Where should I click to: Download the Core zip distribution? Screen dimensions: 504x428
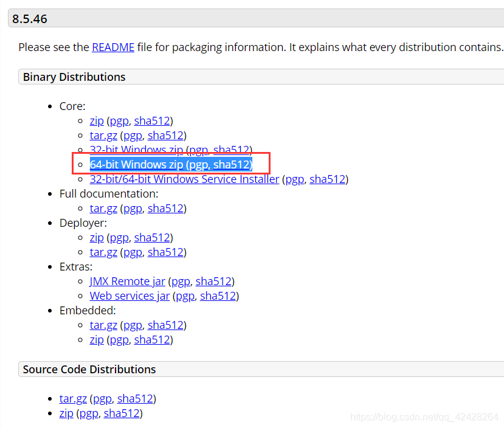coord(97,121)
